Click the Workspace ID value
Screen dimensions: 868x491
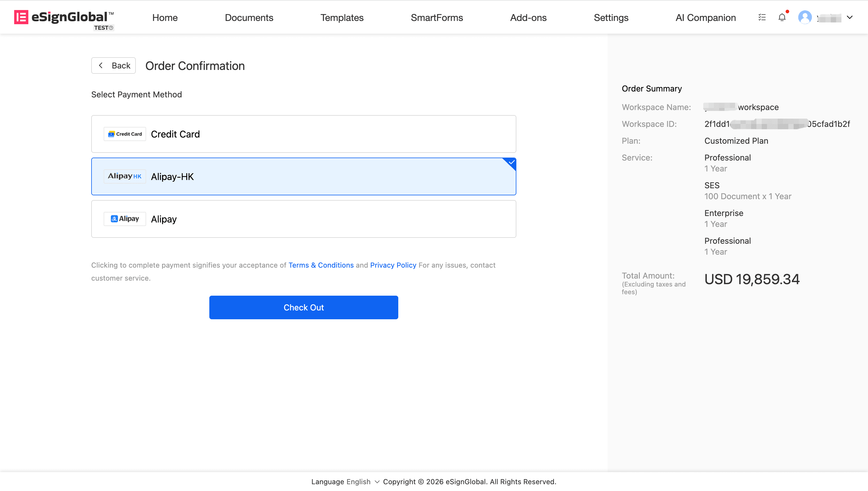click(x=777, y=124)
